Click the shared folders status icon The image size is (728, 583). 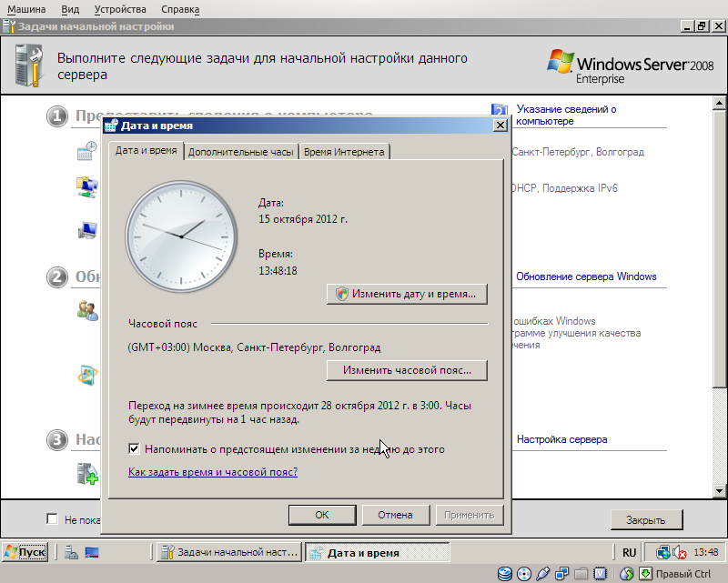[581, 573]
